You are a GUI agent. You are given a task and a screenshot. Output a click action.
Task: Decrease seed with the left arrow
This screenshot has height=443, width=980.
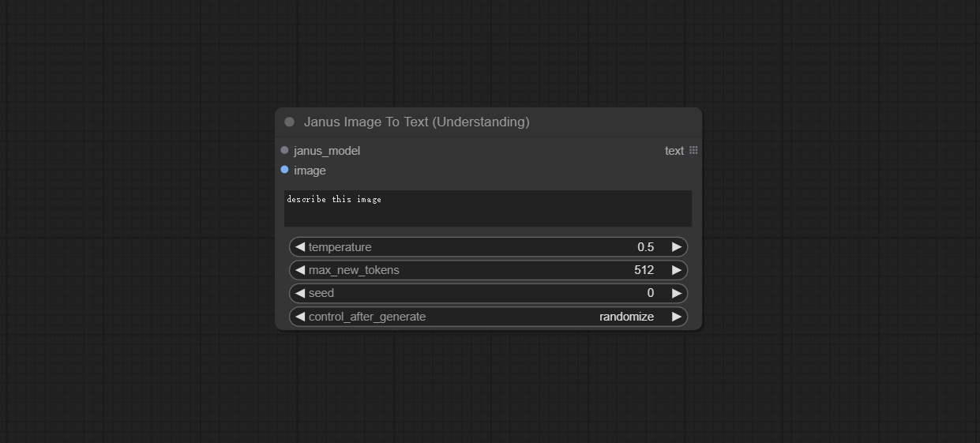[x=300, y=293]
